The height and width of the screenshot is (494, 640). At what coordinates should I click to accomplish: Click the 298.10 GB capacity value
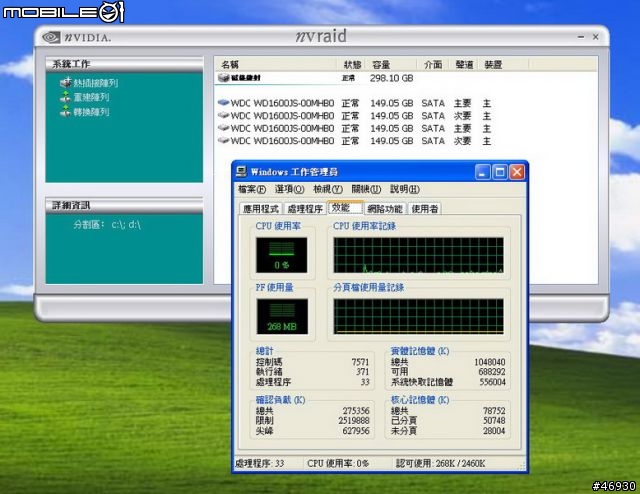(391, 78)
